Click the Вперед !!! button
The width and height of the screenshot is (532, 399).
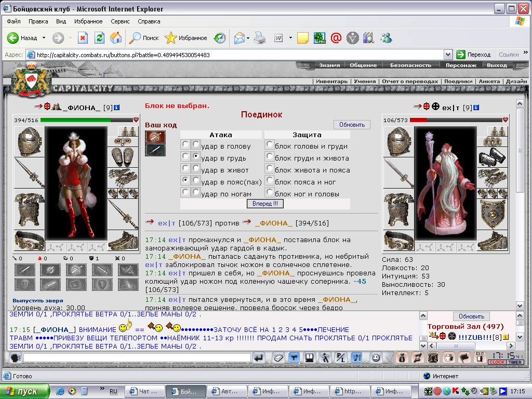coord(265,204)
